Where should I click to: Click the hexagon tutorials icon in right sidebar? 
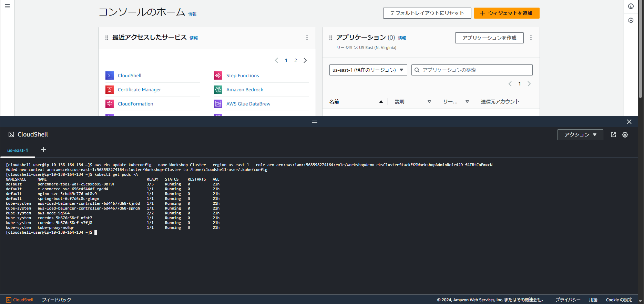[x=631, y=20]
